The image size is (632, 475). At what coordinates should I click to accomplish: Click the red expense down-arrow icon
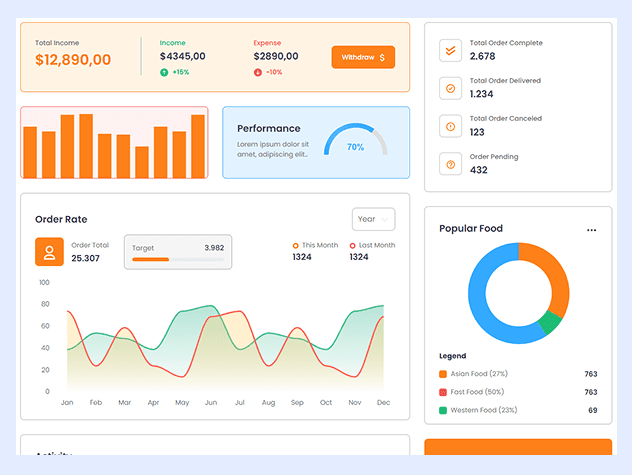click(x=258, y=72)
